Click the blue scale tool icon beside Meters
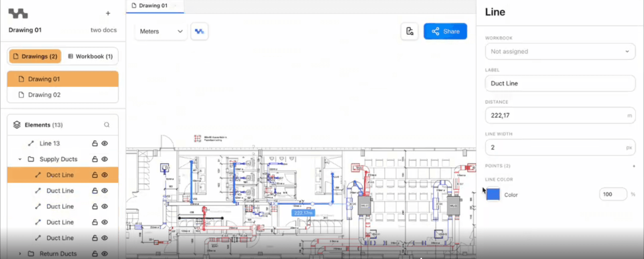This screenshot has height=259, width=644. click(199, 31)
